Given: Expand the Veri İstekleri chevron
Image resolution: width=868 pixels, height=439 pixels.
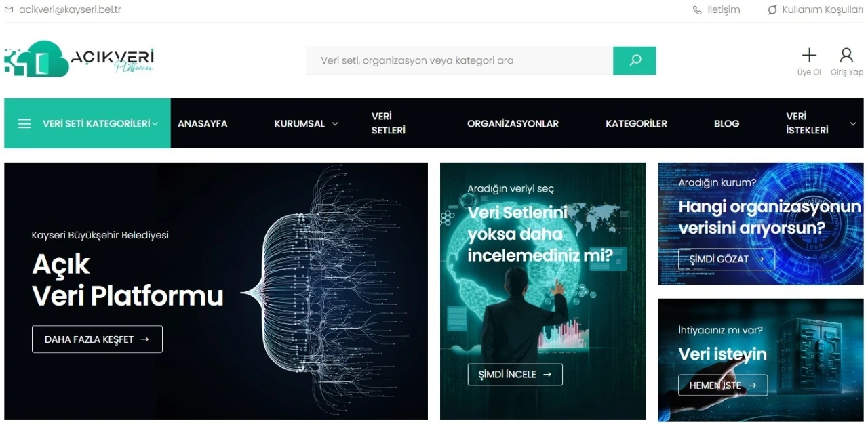Looking at the screenshot, I should (853, 124).
